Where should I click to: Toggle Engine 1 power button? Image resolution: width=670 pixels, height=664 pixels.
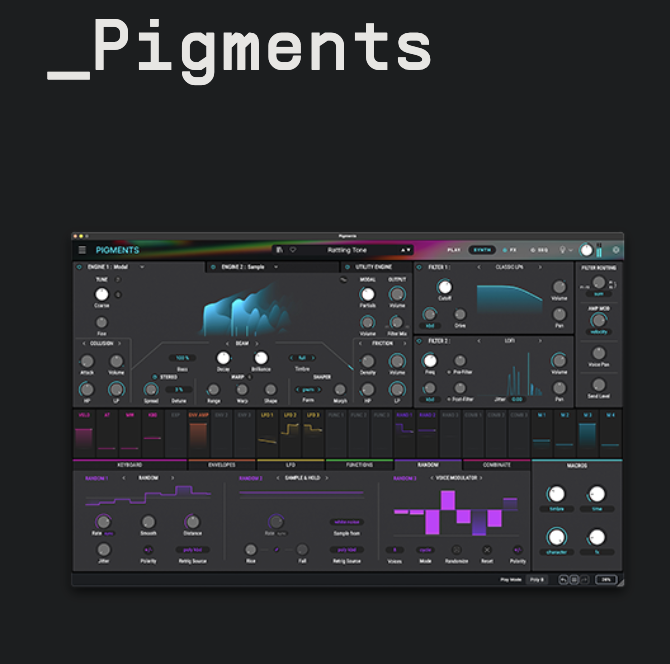pos(79,267)
